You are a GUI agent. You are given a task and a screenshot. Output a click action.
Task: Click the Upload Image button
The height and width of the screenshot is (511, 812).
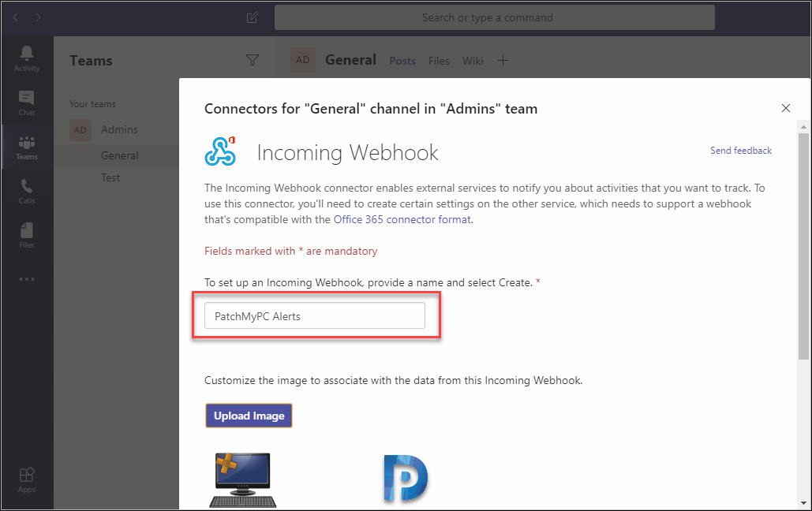[x=249, y=416]
